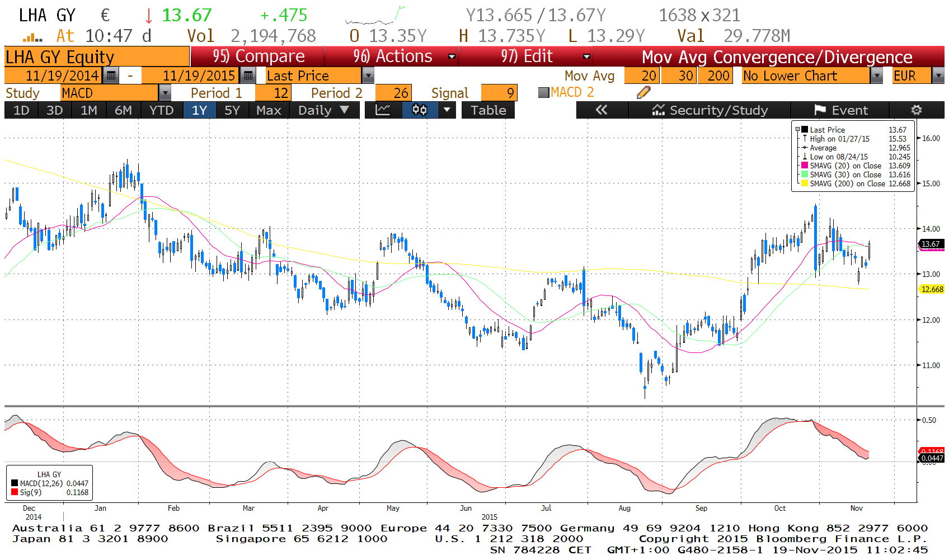Open the Daily periodicity dropdown
This screenshot has height=560, width=949.
323,110
